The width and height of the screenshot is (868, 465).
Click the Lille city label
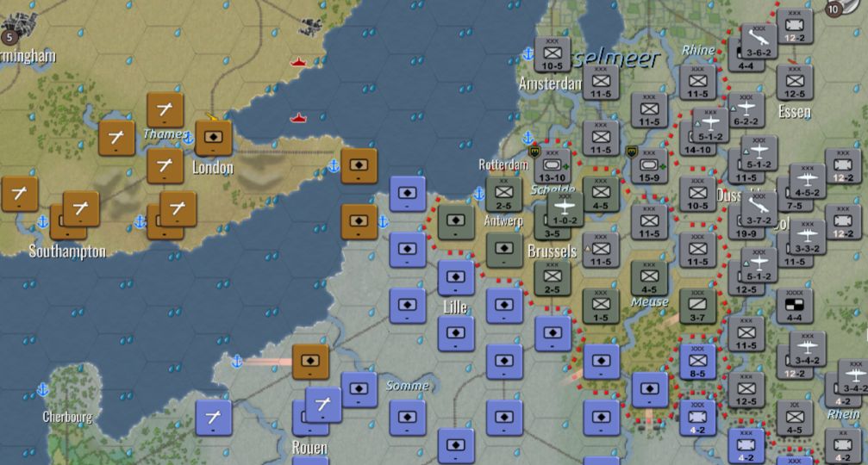(455, 307)
